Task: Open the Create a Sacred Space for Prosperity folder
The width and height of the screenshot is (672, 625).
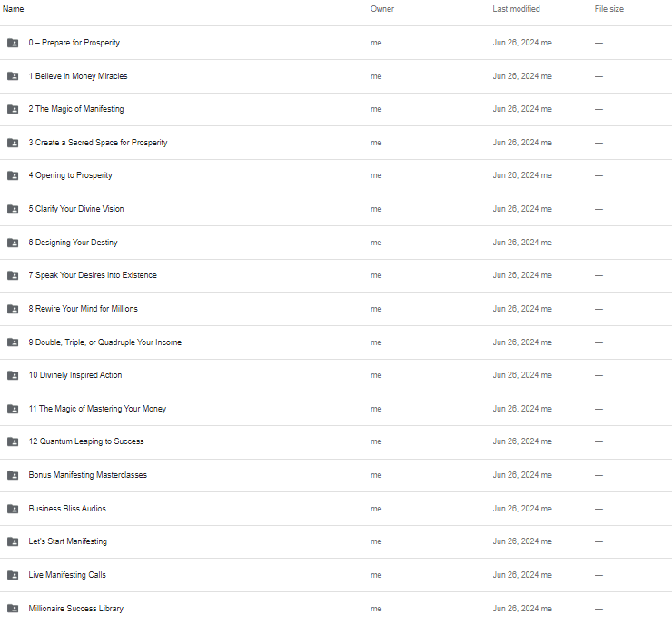Action: click(336, 143)
